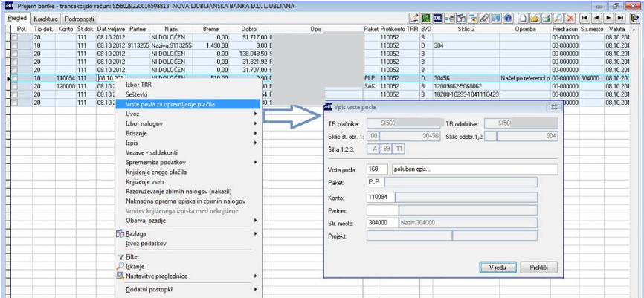Click the Sklic 2 column header

click(466, 30)
